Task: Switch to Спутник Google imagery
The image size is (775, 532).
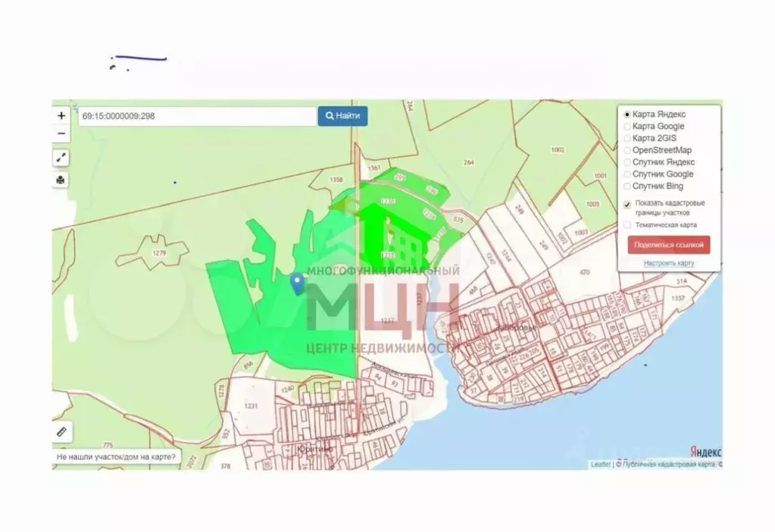Action: (627, 174)
